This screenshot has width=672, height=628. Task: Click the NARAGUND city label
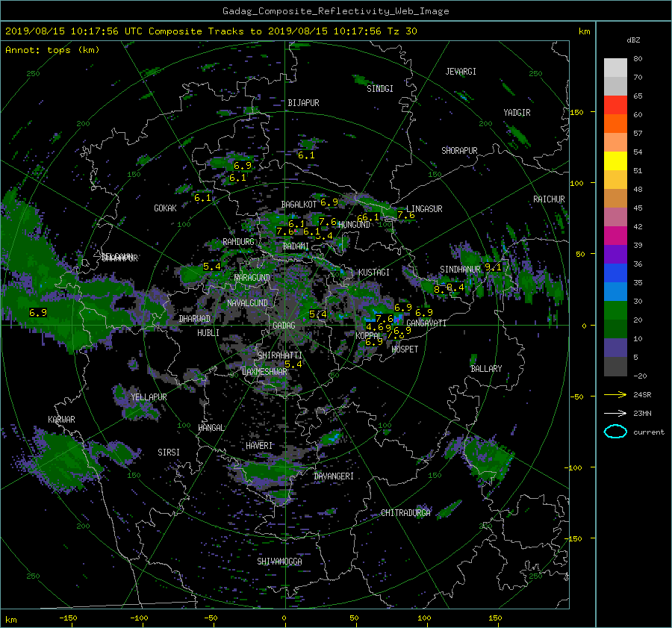pyautogui.click(x=252, y=278)
